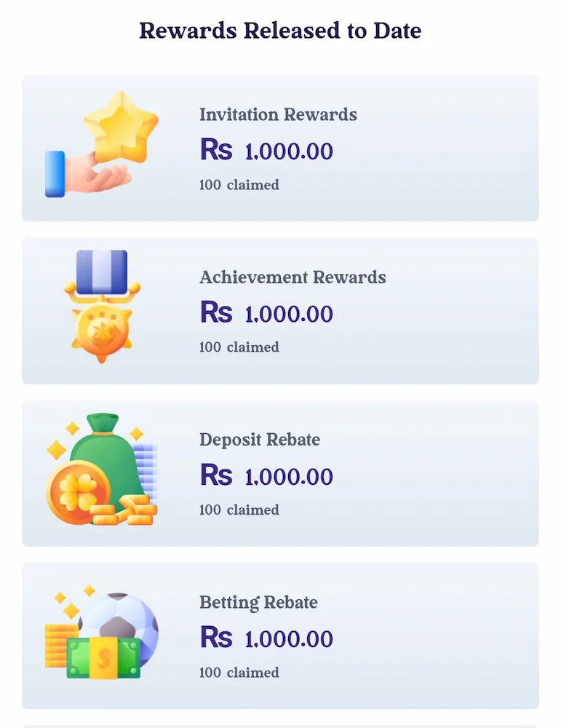Click 100 claimed in Deposit Rebate card
This screenshot has width=561, height=728.
(239, 510)
